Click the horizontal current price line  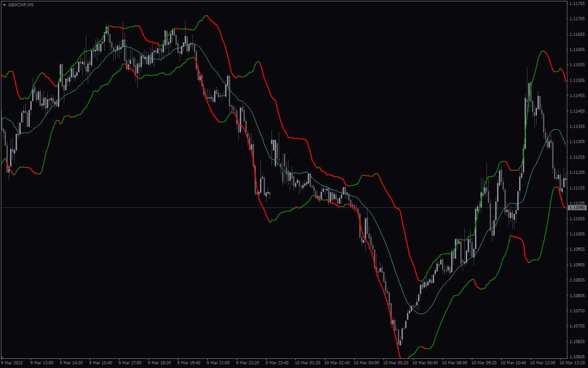[x=284, y=208]
